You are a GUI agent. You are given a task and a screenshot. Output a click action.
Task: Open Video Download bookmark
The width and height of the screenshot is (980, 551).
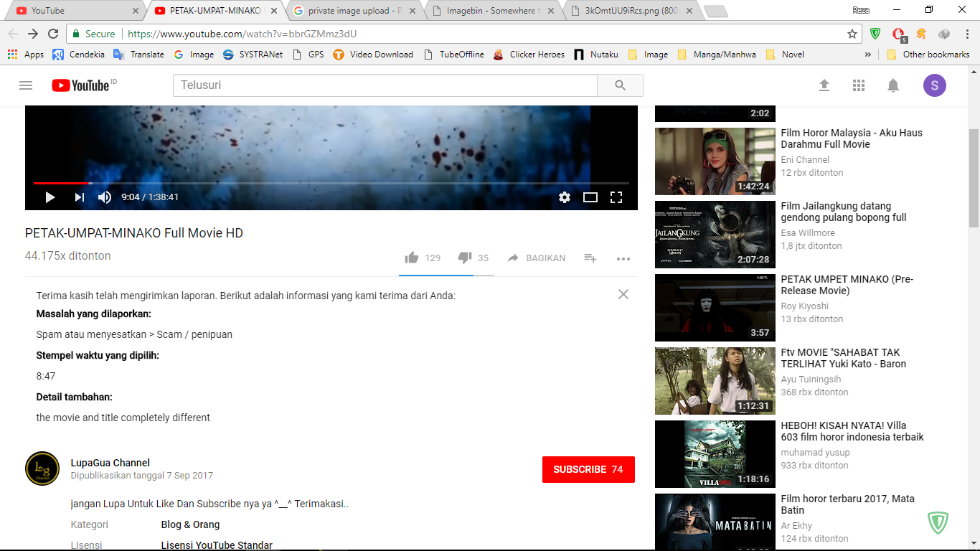[x=373, y=55]
